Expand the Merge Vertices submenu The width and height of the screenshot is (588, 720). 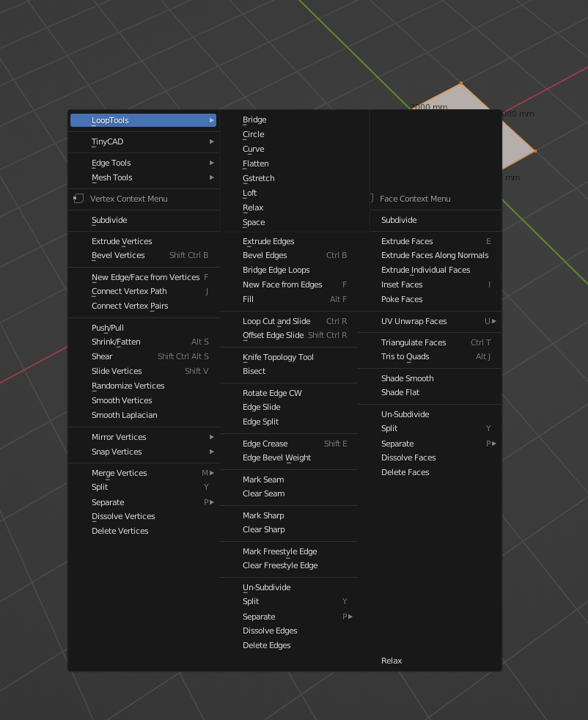(x=143, y=473)
